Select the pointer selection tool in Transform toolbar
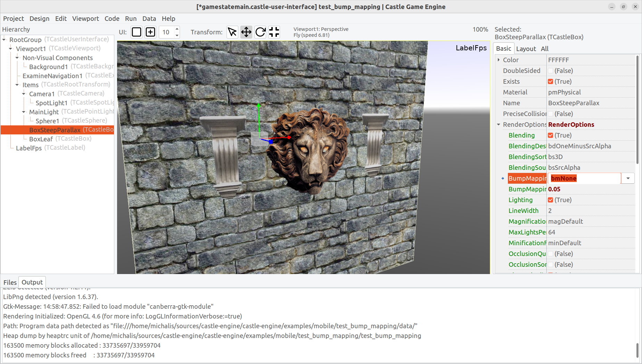The height and width of the screenshot is (364, 642). pos(232,32)
